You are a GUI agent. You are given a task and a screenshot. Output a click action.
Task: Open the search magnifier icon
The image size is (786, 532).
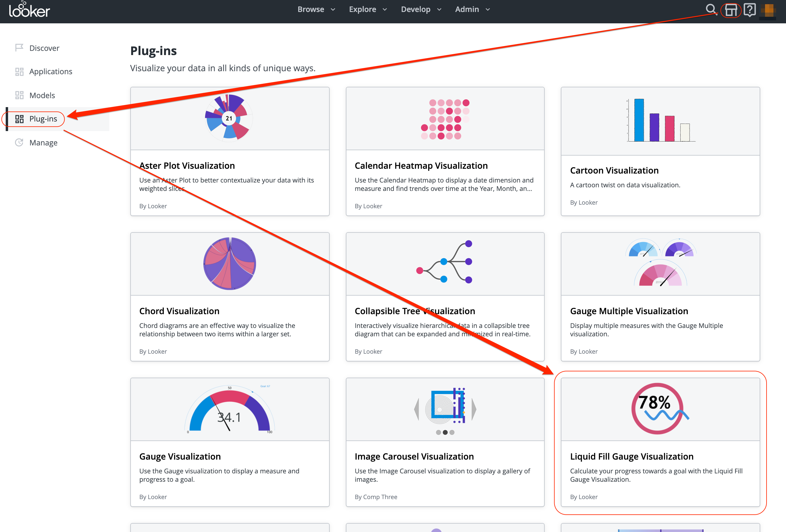711,9
